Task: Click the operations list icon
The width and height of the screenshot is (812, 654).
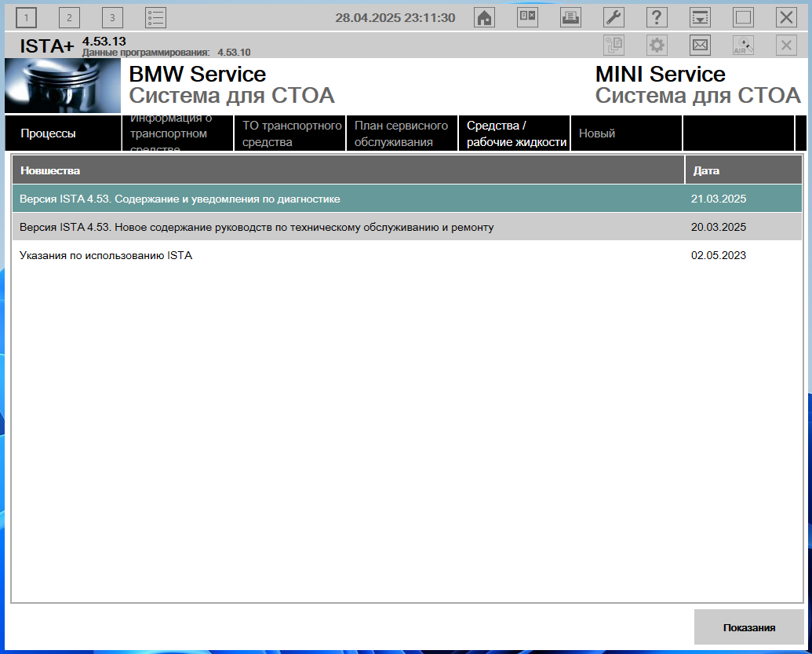Action: pyautogui.click(x=155, y=17)
